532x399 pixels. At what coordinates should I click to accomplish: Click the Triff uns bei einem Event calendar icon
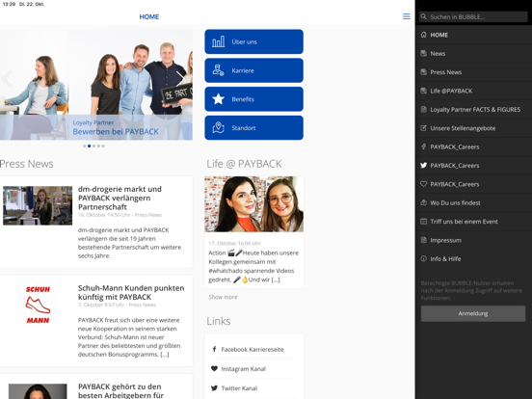(423, 222)
